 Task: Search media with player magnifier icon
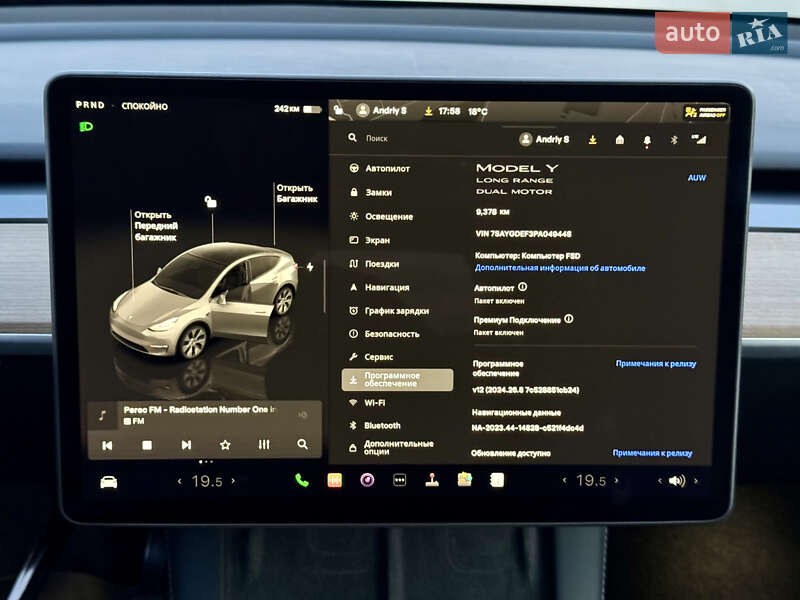tap(303, 444)
